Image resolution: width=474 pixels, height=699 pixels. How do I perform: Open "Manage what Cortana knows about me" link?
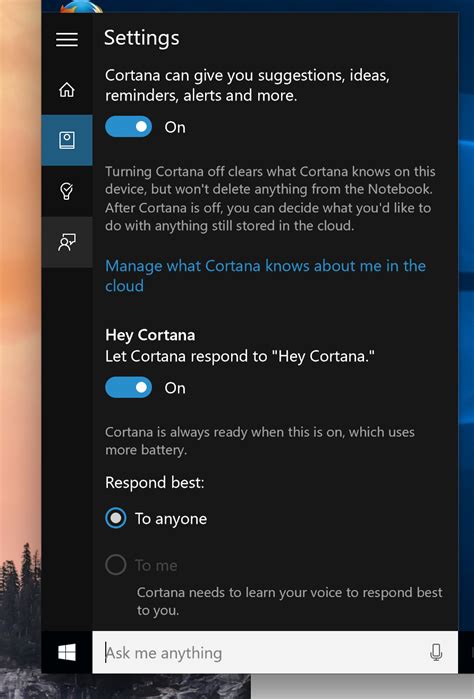point(265,275)
